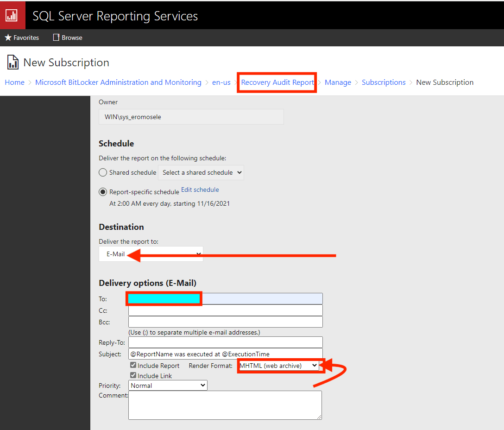The height and width of the screenshot is (430, 504).
Task: Click the Edit schedule link
Action: coord(200,190)
